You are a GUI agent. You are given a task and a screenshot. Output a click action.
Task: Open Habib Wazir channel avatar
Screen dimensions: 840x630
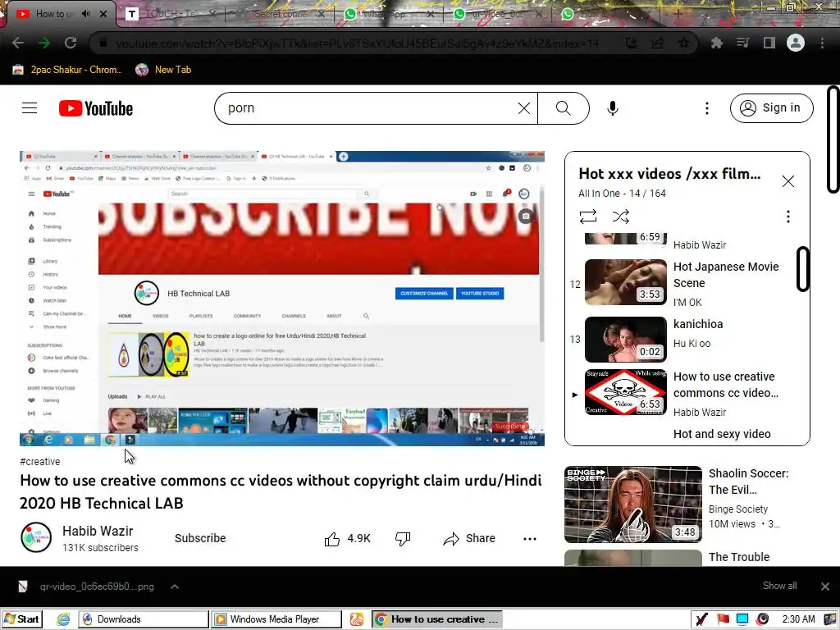pos(36,537)
